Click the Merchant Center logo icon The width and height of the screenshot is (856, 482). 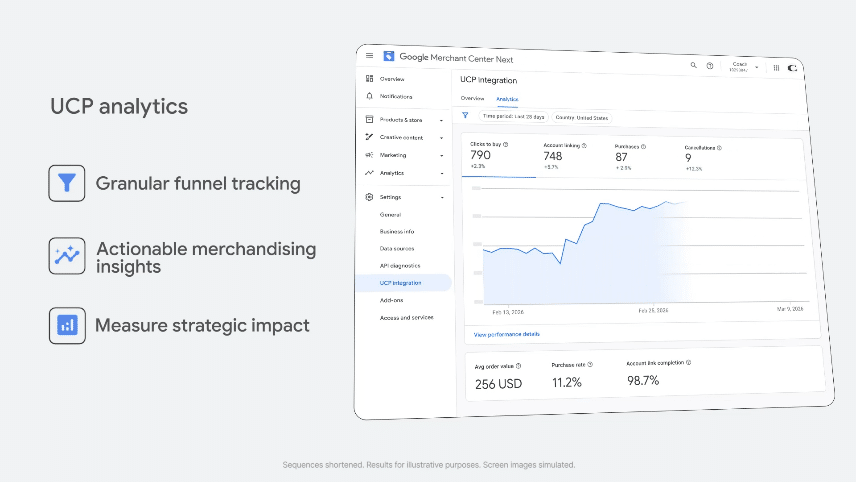pos(389,56)
